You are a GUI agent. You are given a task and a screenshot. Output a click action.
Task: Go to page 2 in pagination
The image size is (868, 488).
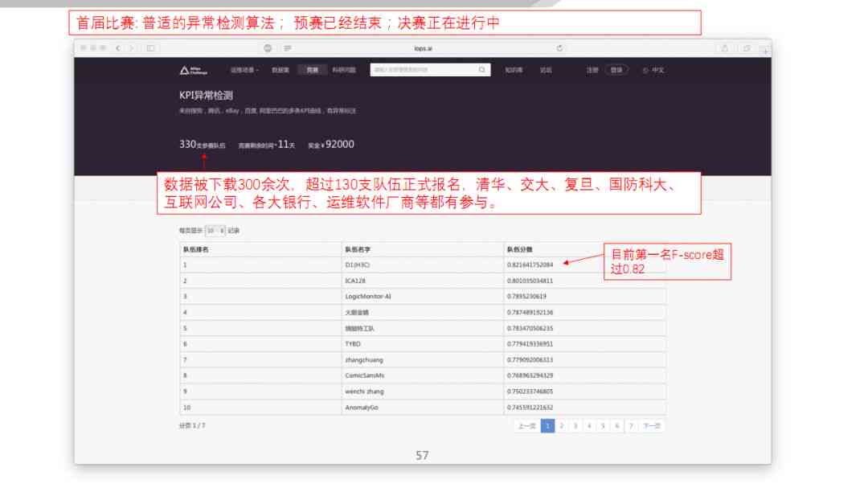561,426
